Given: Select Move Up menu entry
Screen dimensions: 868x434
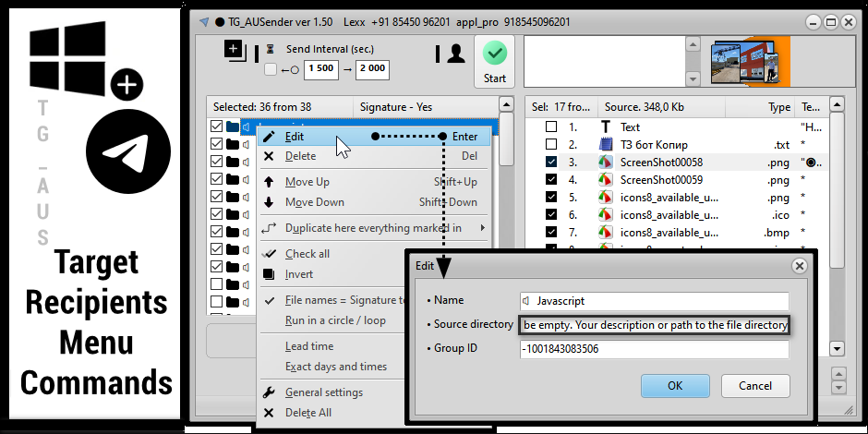Looking at the screenshot, I should [x=374, y=182].
